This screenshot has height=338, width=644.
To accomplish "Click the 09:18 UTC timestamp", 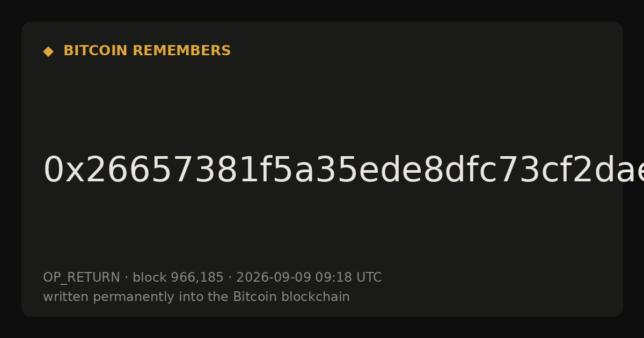I will [x=348, y=278].
